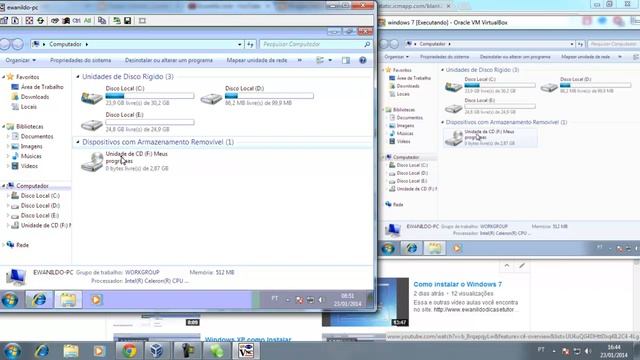Screen dimensions: 640x360
Task: Click Disco Local (C:) drive icon in VNC window
Action: [91, 97]
